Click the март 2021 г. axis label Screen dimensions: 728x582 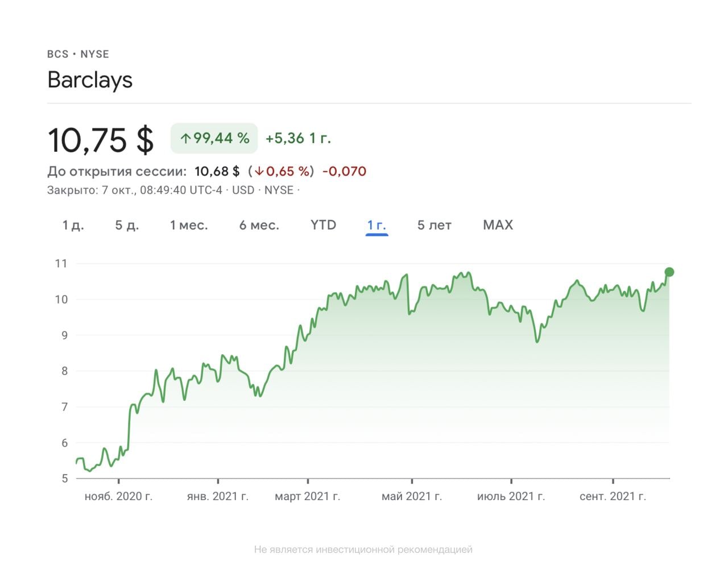(x=308, y=496)
